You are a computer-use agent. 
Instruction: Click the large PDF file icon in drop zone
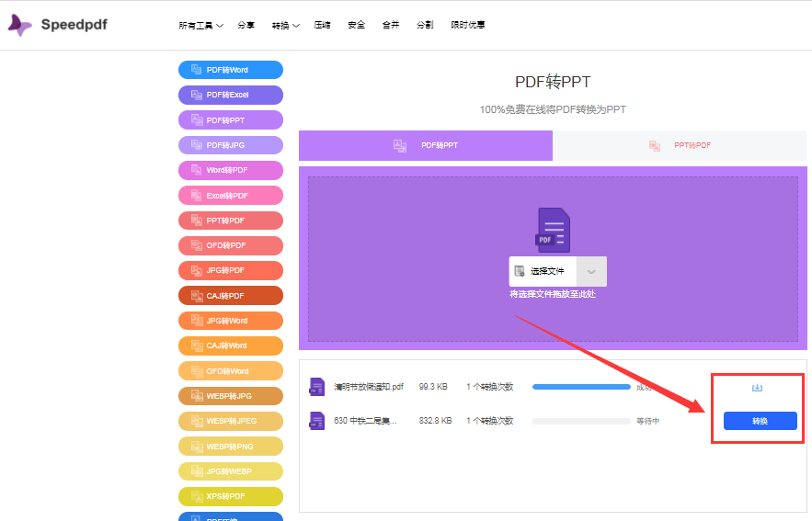coord(553,230)
